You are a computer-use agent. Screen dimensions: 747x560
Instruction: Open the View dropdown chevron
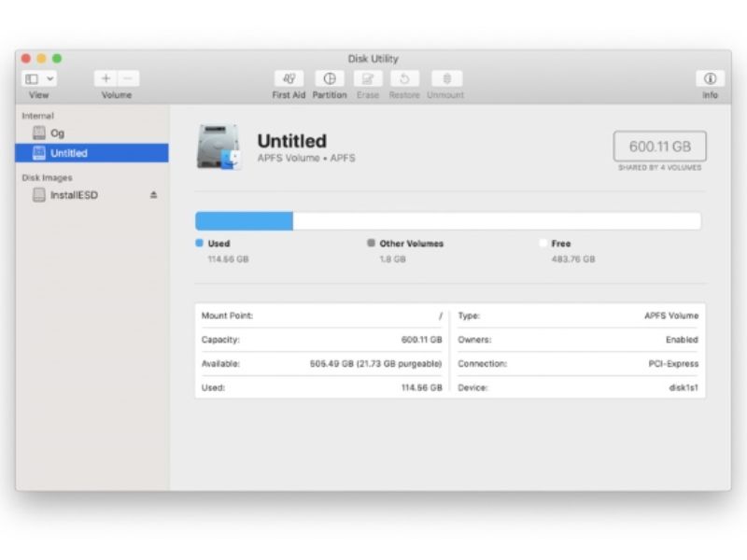[50, 78]
